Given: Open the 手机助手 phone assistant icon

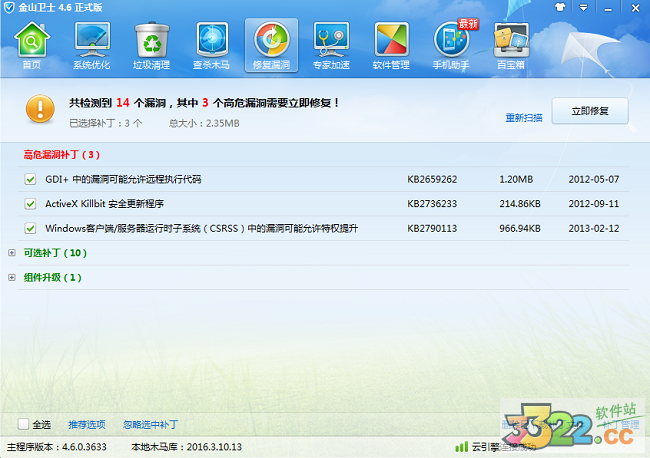Looking at the screenshot, I should coord(451,46).
